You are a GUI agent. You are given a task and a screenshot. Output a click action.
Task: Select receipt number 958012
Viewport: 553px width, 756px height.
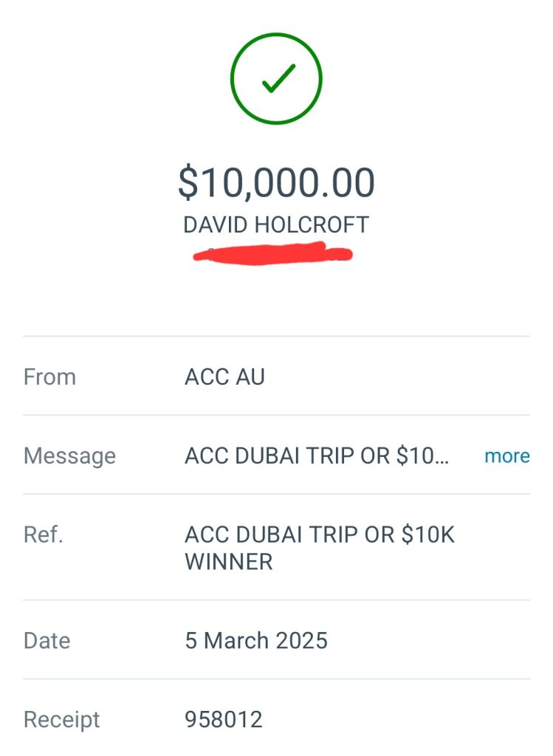pyautogui.click(x=223, y=719)
